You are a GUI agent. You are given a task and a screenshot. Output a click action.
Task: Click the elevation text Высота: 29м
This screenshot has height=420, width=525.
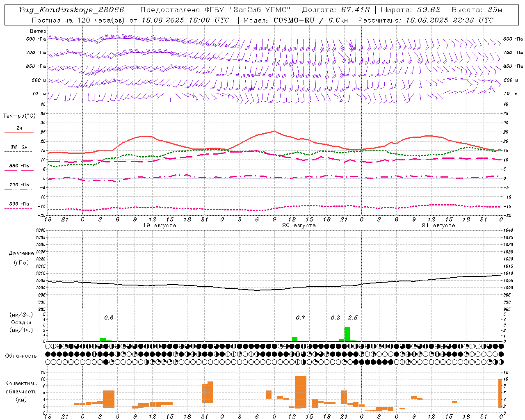[477, 10]
